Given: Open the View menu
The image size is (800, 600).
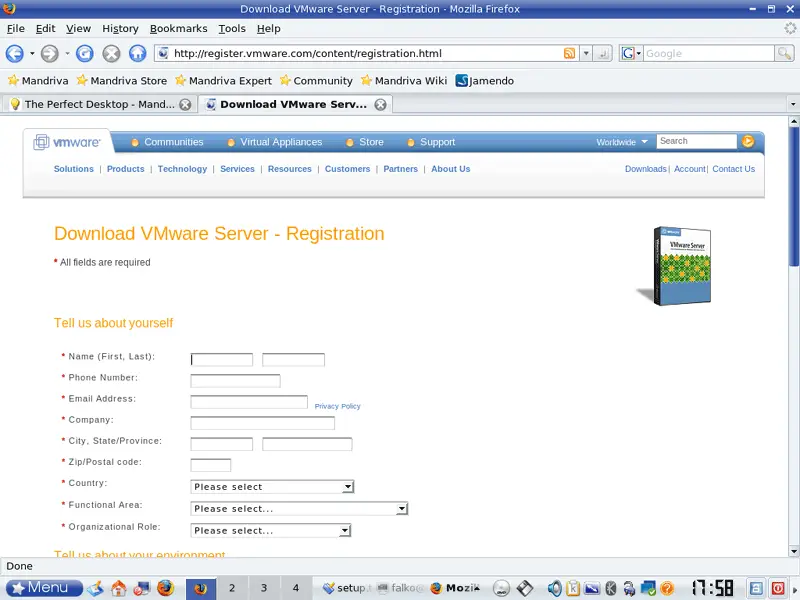Looking at the screenshot, I should pyautogui.click(x=79, y=29).
